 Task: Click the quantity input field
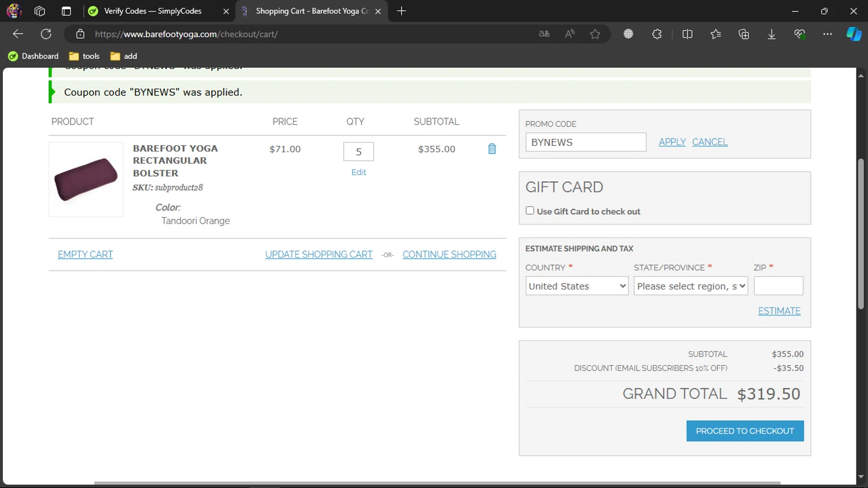[x=359, y=152]
